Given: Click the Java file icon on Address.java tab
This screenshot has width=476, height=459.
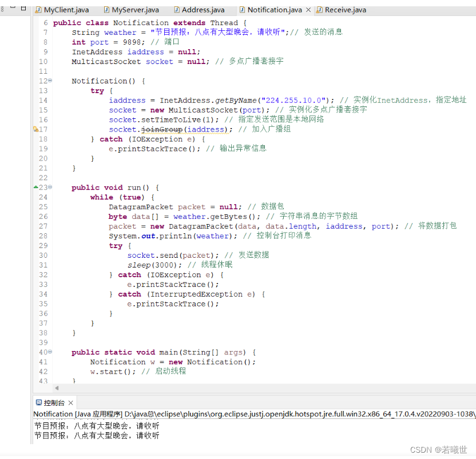Looking at the screenshot, I should [177, 10].
